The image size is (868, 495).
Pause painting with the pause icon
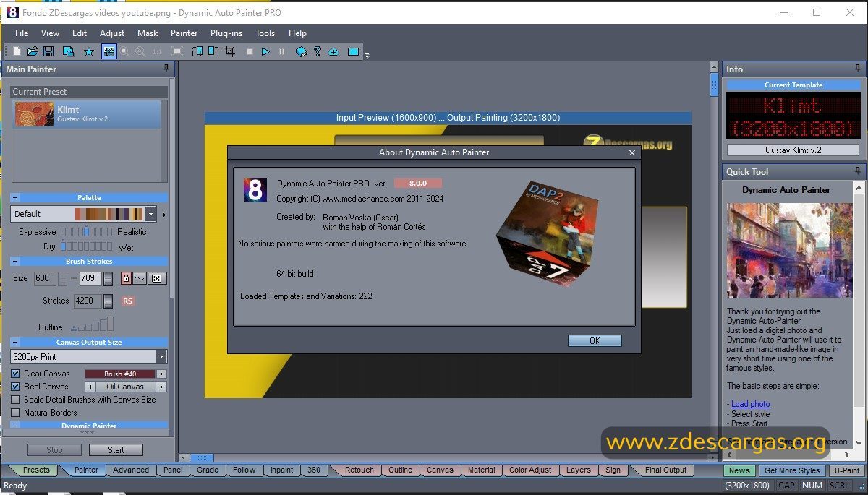(x=281, y=52)
